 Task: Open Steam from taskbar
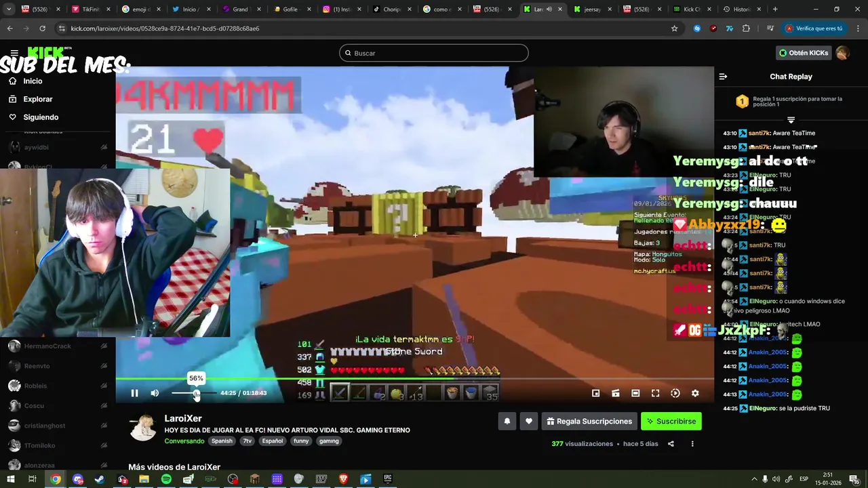pyautogui.click(x=100, y=479)
